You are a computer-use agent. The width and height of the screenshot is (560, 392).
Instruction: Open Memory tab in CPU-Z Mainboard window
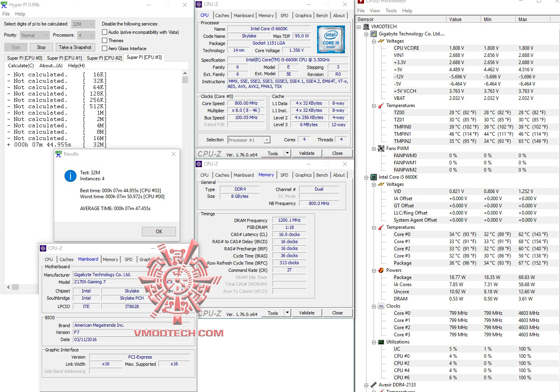click(x=110, y=259)
